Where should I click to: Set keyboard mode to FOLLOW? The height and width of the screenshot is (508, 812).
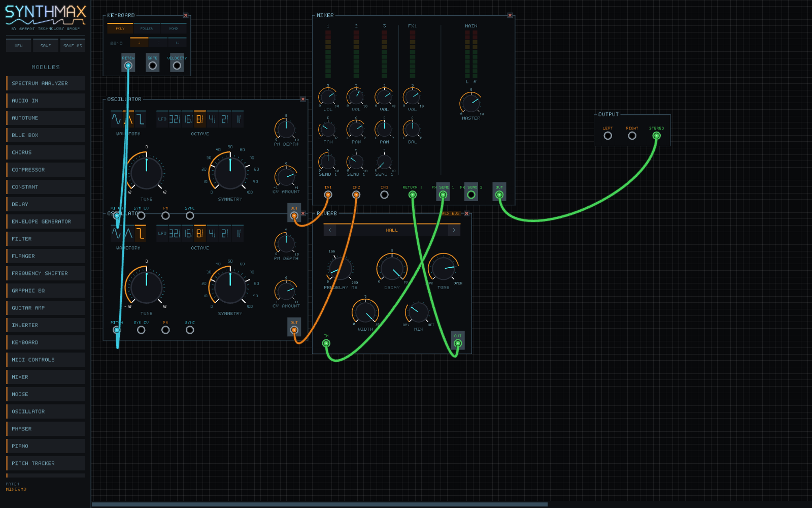[147, 28]
